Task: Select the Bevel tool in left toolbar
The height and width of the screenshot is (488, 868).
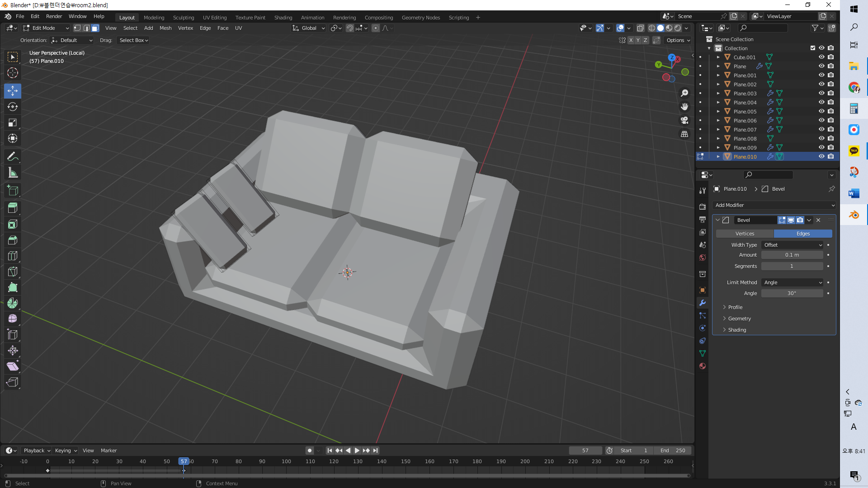Action: pos(13,240)
